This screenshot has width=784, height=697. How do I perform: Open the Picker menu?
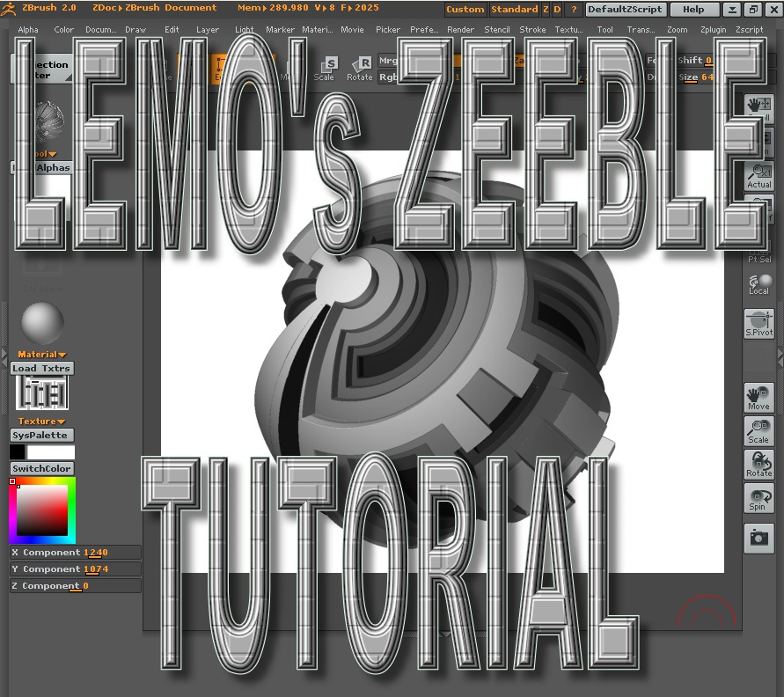(x=388, y=30)
